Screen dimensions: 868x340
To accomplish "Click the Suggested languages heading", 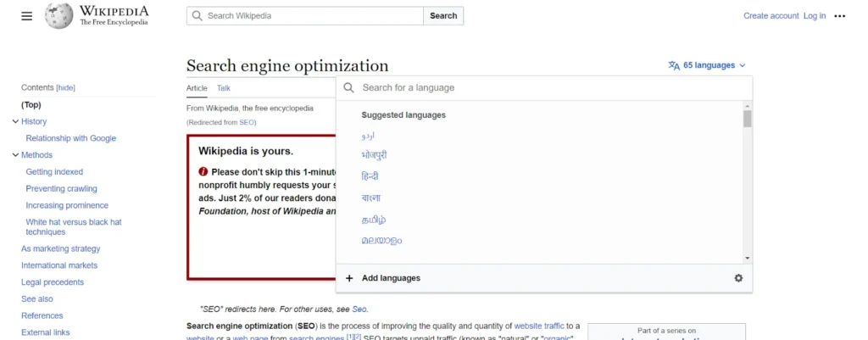I will click(x=403, y=115).
